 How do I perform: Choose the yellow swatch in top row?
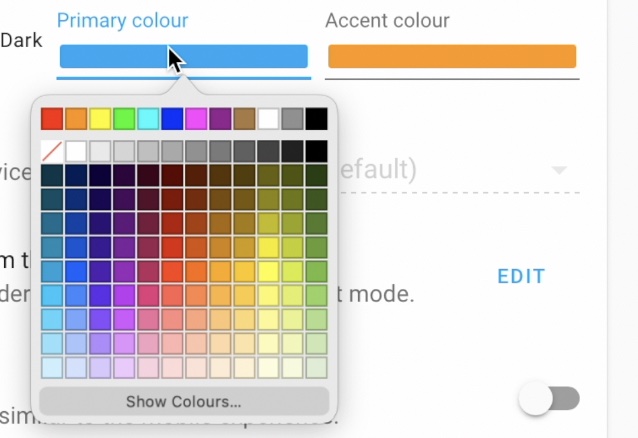(x=100, y=119)
